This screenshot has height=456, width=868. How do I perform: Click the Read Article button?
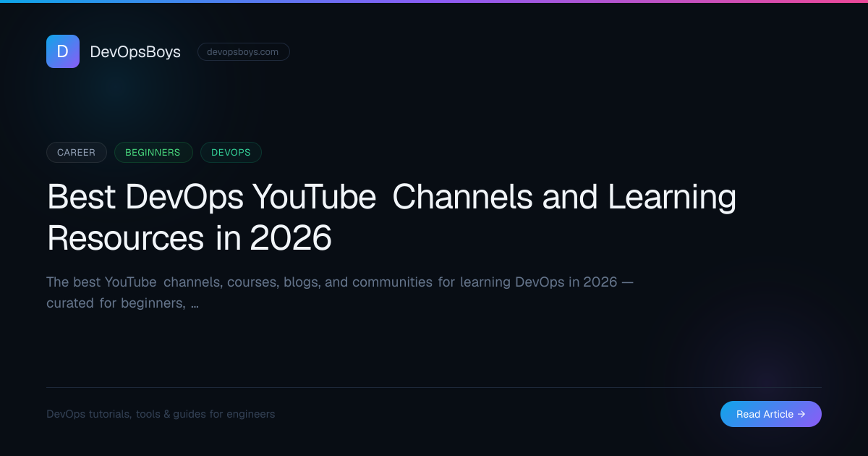pyautogui.click(x=771, y=414)
